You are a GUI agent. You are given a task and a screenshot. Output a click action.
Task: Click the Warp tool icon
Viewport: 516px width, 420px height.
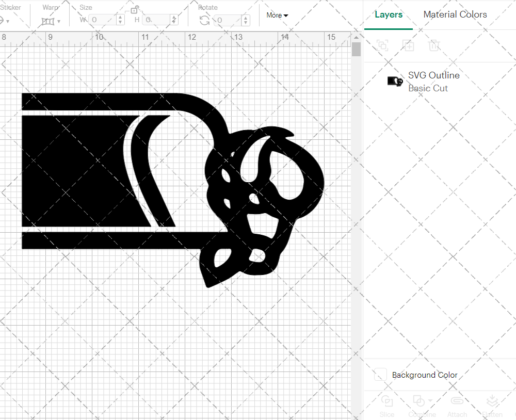click(x=48, y=21)
